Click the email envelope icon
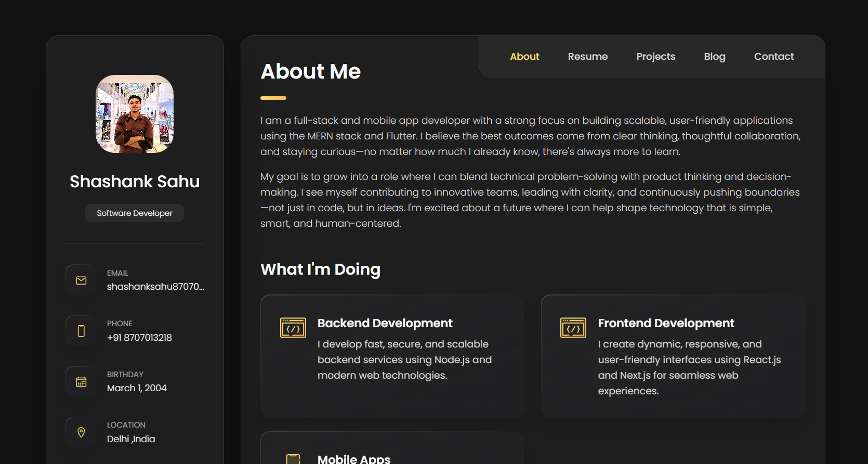The width and height of the screenshot is (868, 464). point(81,280)
